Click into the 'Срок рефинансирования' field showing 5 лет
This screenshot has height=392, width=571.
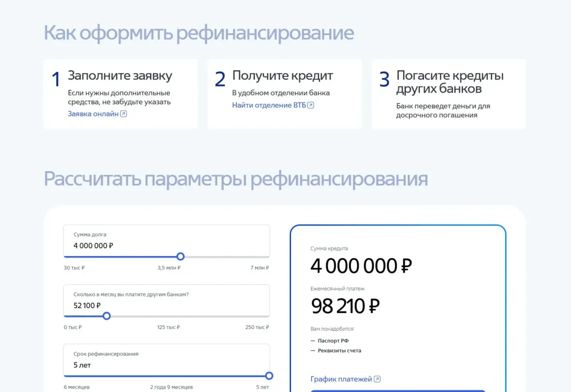coord(167,360)
